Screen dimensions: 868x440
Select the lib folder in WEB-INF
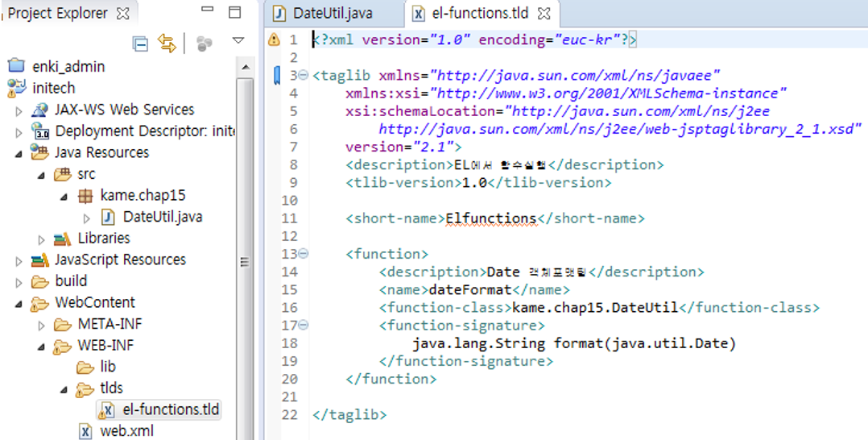108,367
